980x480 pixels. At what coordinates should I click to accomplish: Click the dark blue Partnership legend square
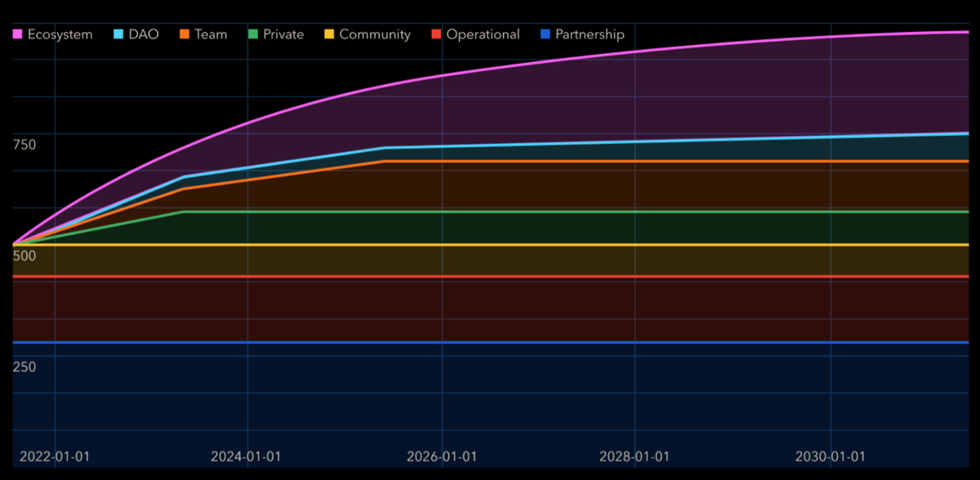tap(546, 34)
